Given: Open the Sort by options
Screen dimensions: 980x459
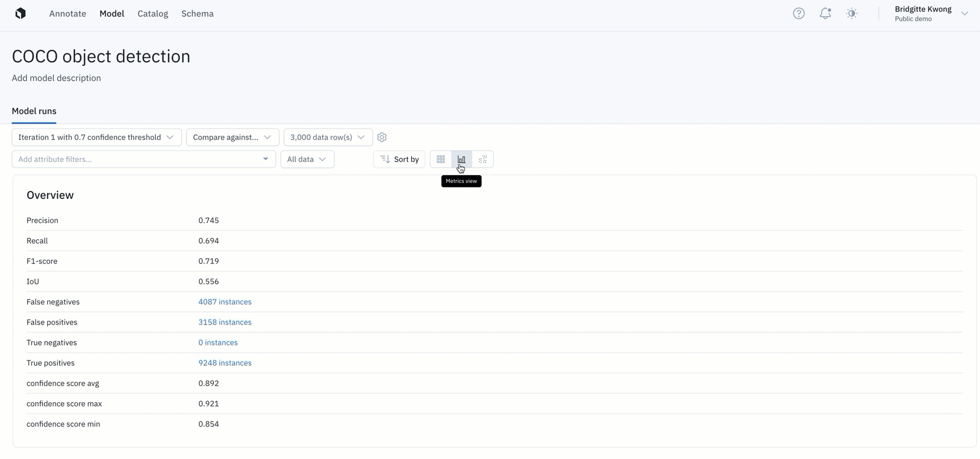Looking at the screenshot, I should click(399, 159).
